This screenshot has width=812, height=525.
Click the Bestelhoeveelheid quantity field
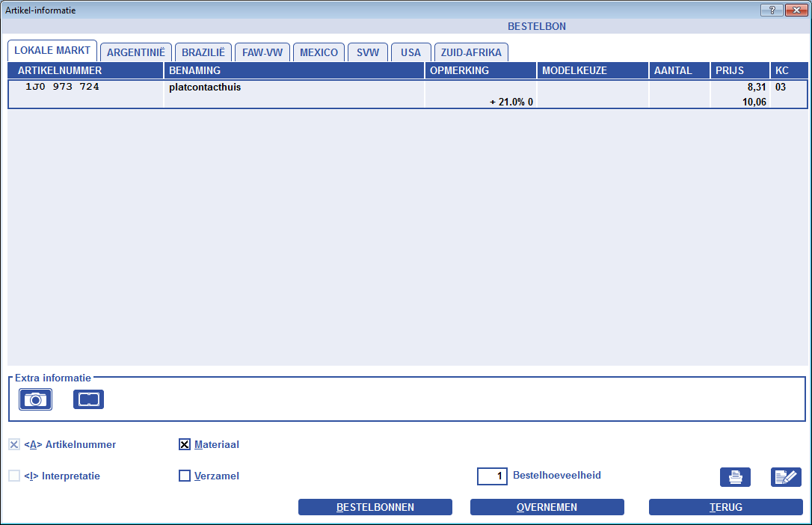coord(492,476)
